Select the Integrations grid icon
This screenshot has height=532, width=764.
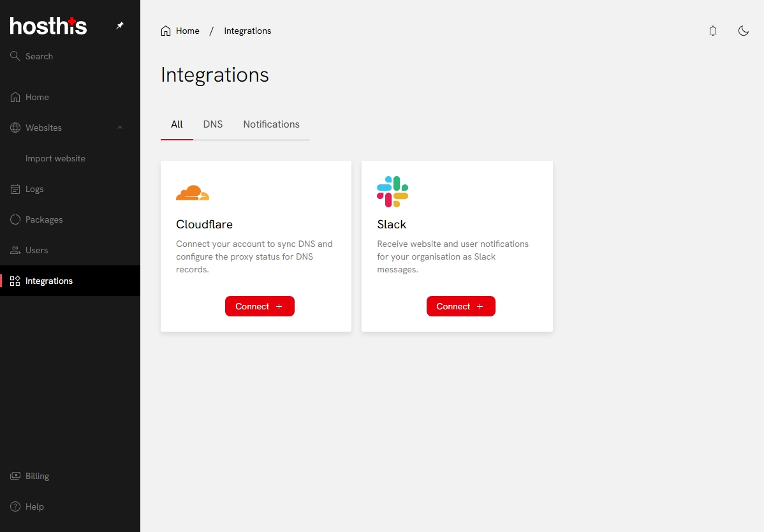click(x=15, y=280)
